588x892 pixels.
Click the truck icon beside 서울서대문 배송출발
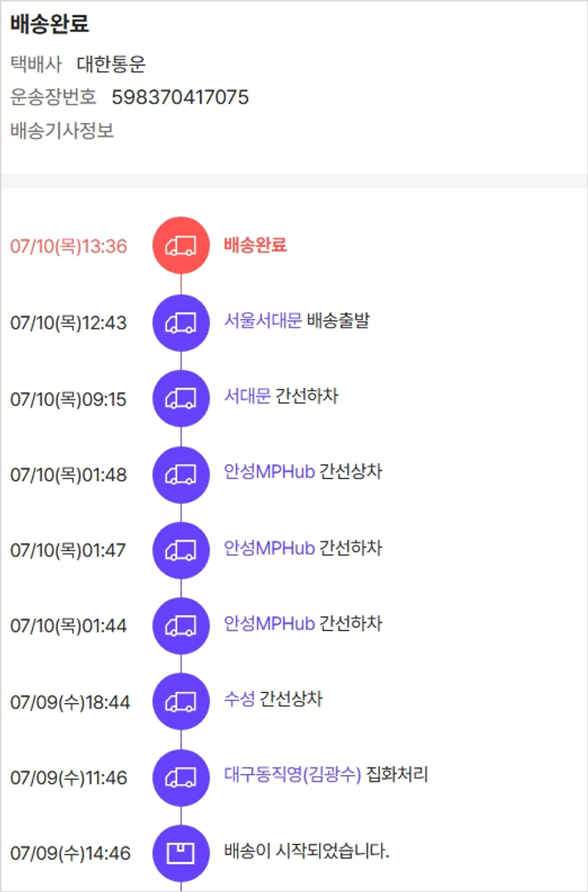(181, 322)
